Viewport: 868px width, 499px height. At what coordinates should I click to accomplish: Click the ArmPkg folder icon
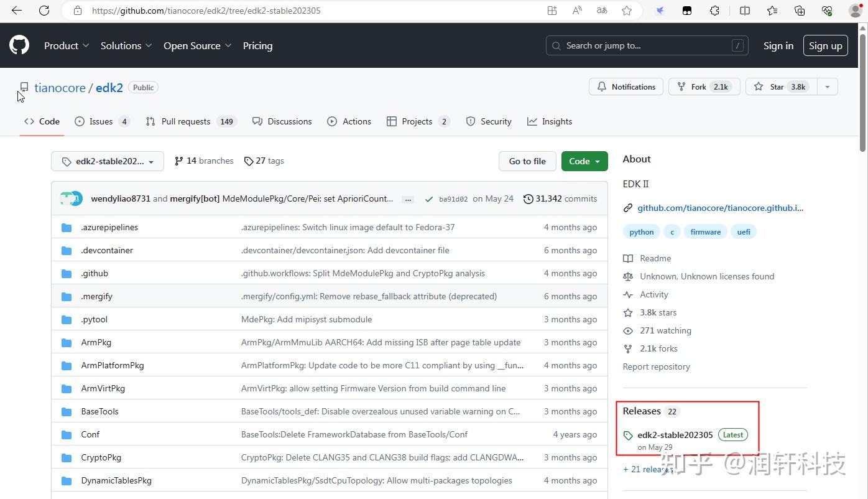pos(67,342)
